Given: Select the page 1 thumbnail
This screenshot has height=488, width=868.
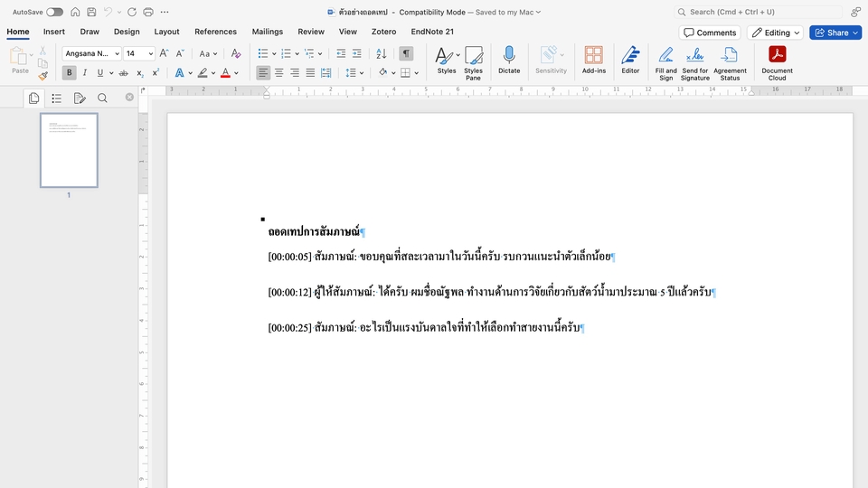Looking at the screenshot, I should point(69,151).
